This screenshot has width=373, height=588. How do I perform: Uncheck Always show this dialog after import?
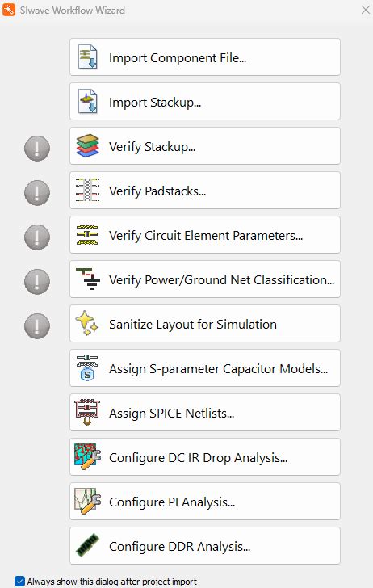[19, 582]
